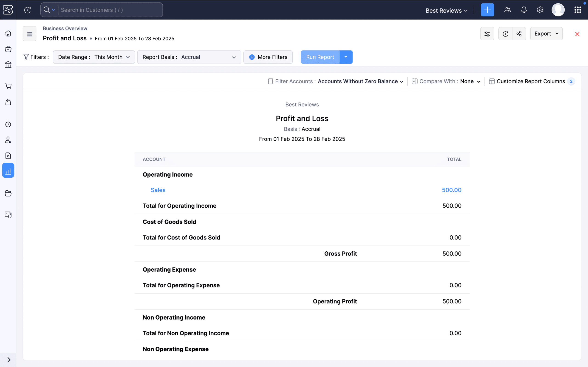Open the Time Tracking clock icon
The image size is (588, 367).
click(x=8, y=124)
